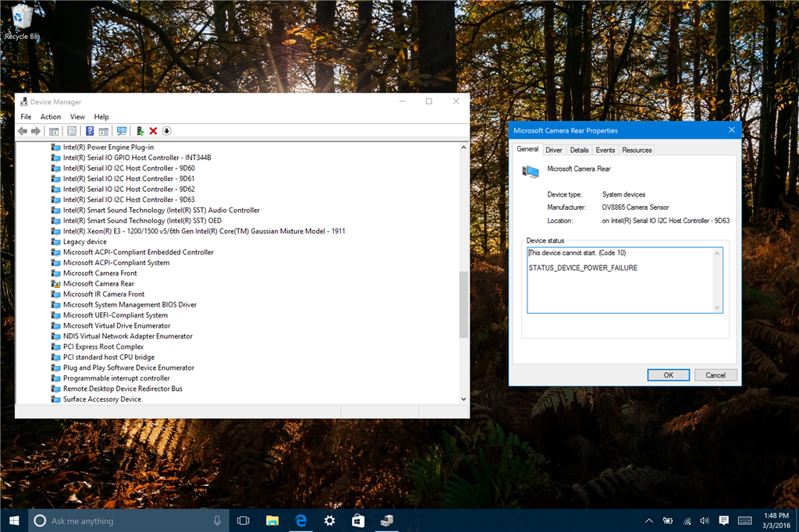Click OK in Camera Rear Properties
The width and height of the screenshot is (799, 532).
coord(669,375)
